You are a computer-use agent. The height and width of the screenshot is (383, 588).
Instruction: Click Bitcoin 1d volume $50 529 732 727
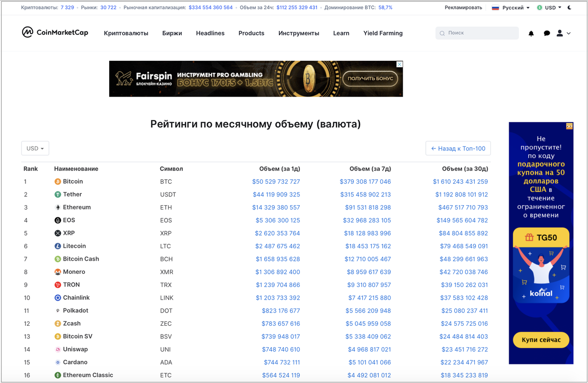(x=276, y=182)
